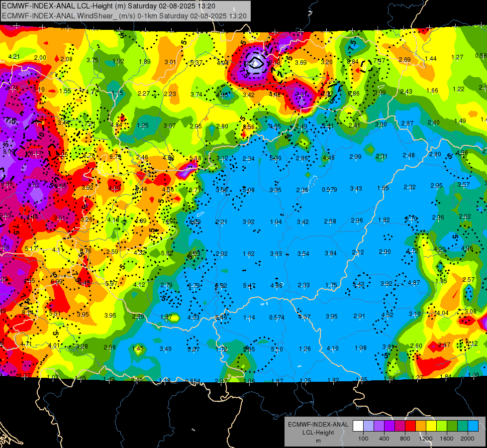
Task: Click the legend tick label 2000
Action: pos(467,439)
